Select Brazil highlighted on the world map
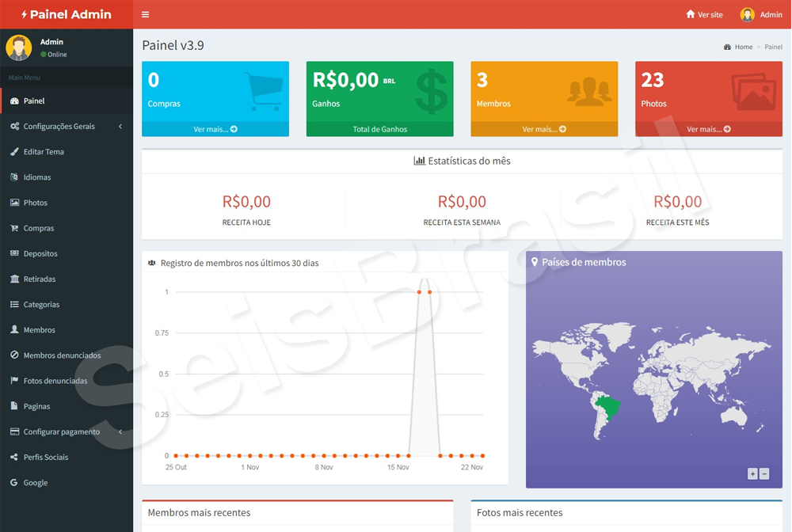The width and height of the screenshot is (792, 532). pos(608,408)
